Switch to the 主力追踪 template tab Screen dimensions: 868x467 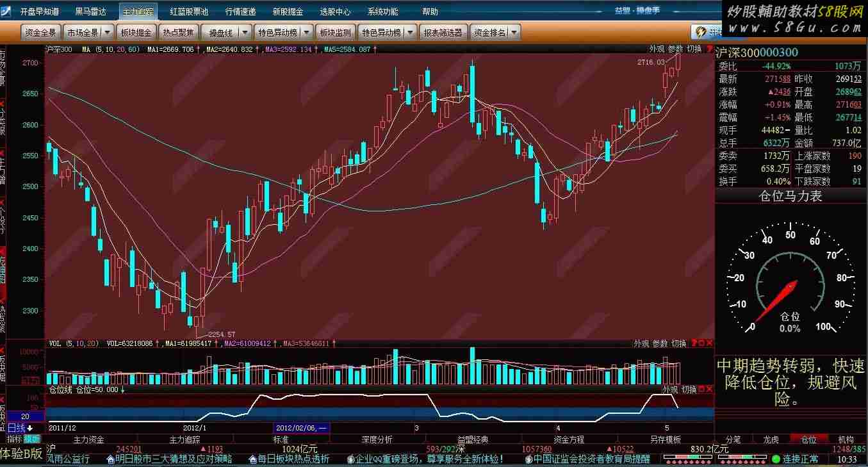pos(185,439)
